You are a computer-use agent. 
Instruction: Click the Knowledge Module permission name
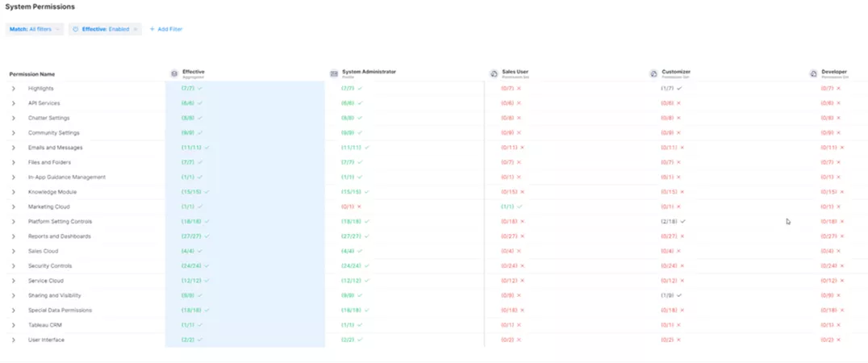tap(52, 192)
